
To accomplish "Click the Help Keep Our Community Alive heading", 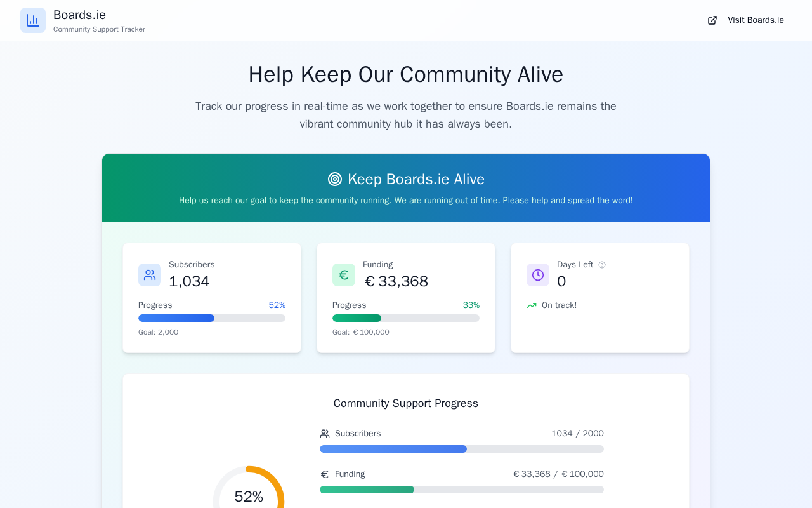I will click(x=406, y=74).
